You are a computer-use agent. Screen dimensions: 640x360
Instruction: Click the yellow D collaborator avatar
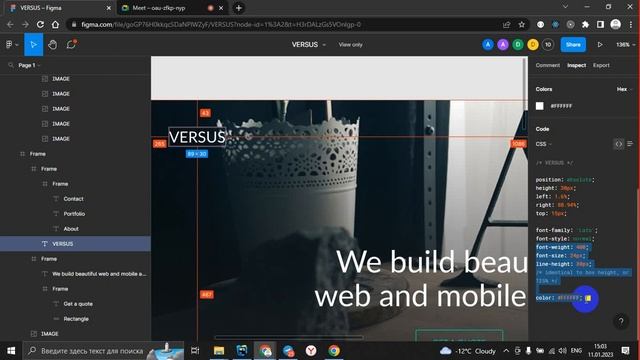tap(533, 44)
